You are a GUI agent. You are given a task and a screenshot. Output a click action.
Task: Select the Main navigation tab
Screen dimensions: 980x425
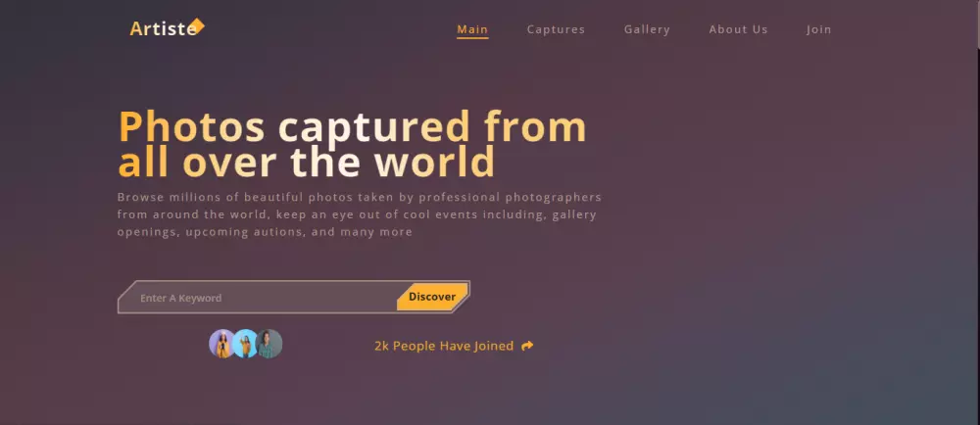coord(472,29)
